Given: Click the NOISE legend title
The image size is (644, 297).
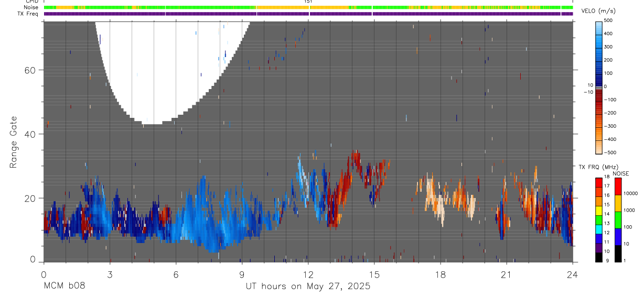Looking at the screenshot, I should tap(620, 173).
